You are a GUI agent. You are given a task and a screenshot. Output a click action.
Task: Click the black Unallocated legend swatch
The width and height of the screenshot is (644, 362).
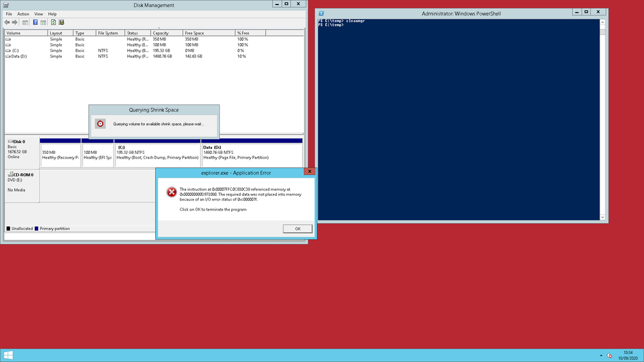coord(8,229)
